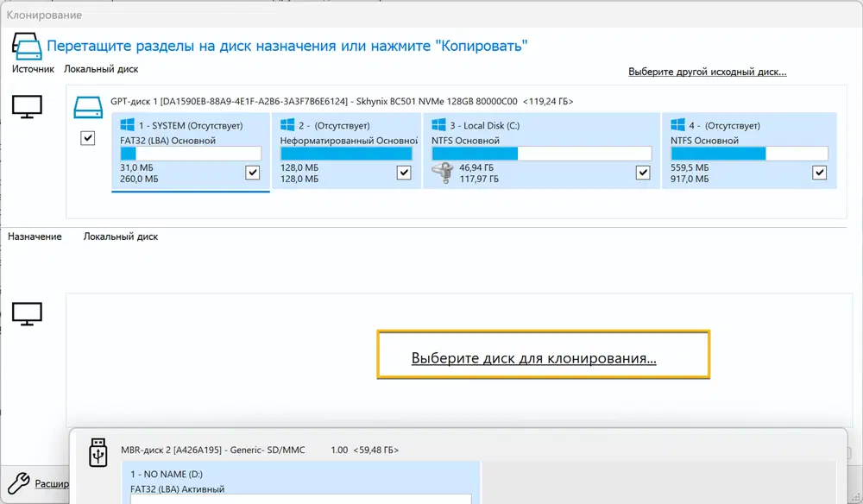Toggle the unformatted partition 2 checkbox
863x504 pixels.
[x=404, y=173]
